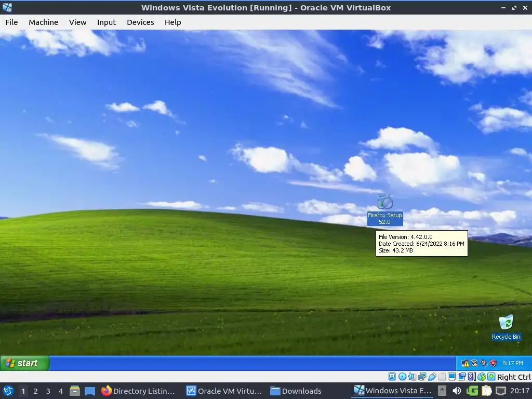
Task: Click the Right Ctrl host key label
Action: (514, 377)
